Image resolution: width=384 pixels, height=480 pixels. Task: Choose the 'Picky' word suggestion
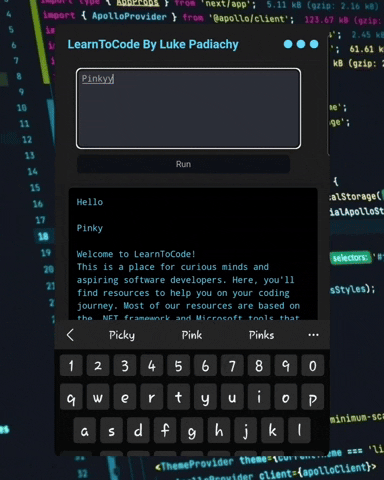click(x=122, y=335)
